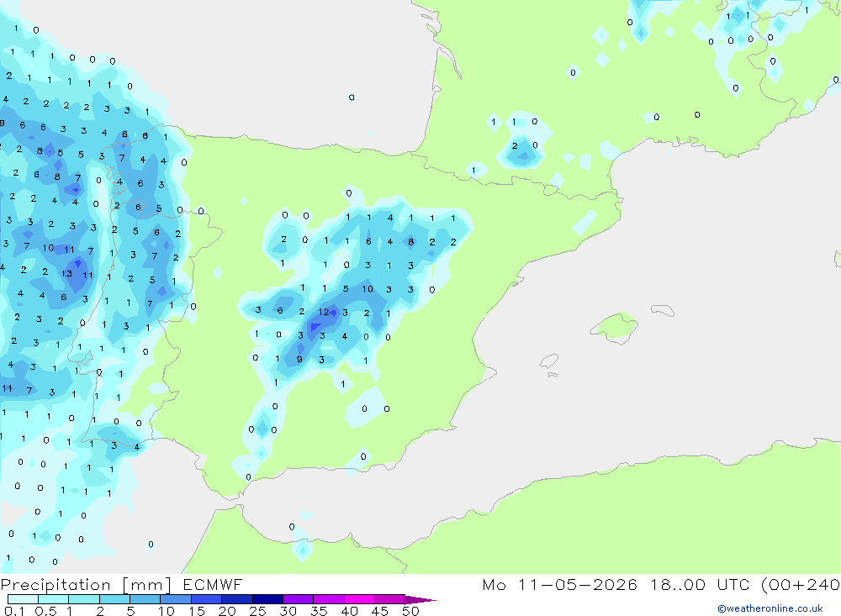Click legend scale label '30'

(x=288, y=611)
